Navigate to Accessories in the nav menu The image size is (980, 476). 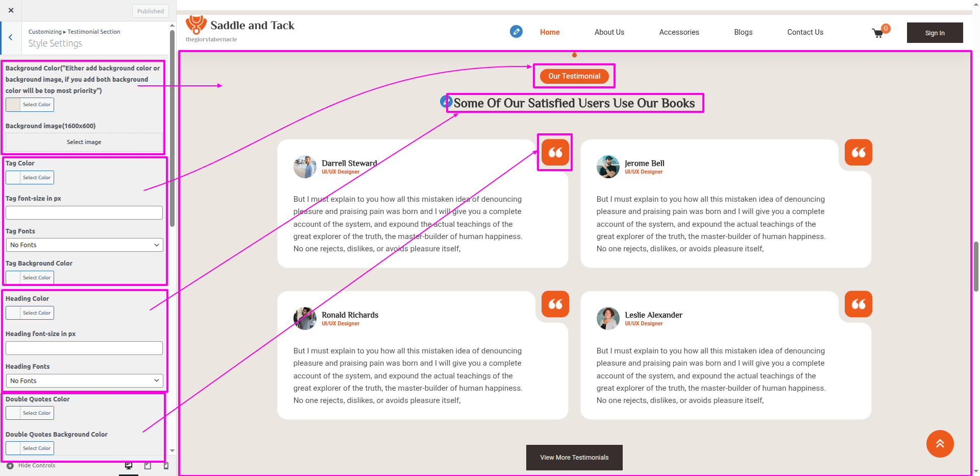pos(679,32)
